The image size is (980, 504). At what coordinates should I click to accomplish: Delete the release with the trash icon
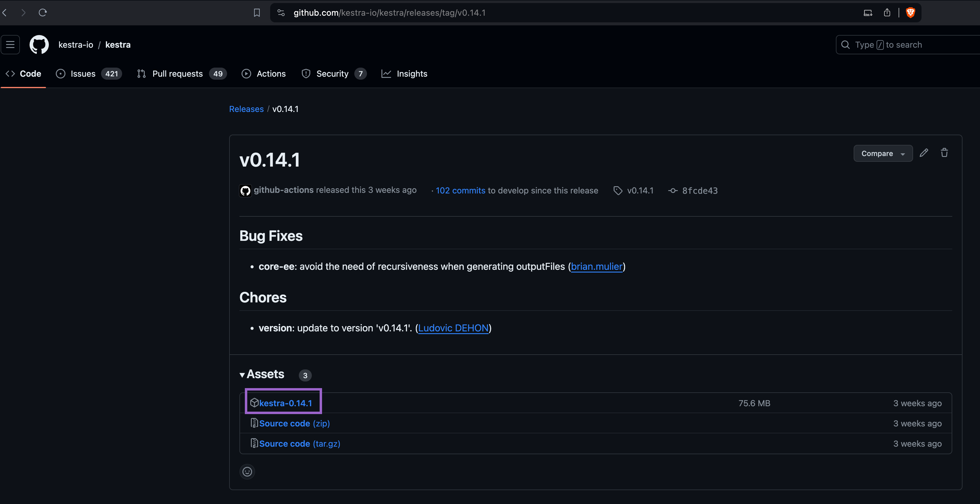(x=945, y=153)
